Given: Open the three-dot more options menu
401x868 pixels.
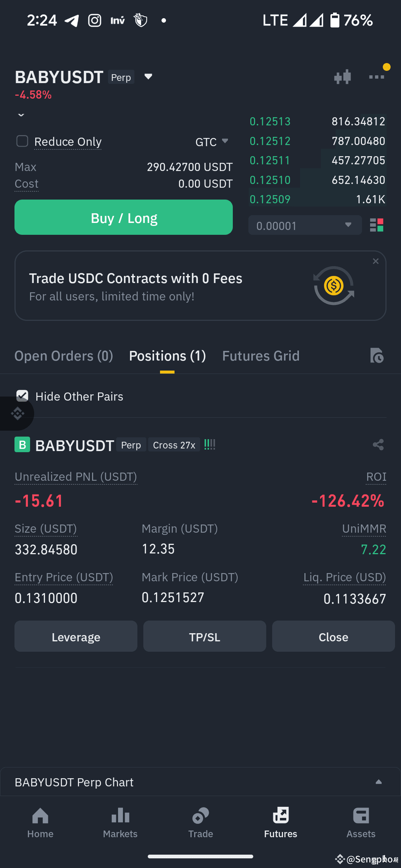Looking at the screenshot, I should (x=376, y=77).
